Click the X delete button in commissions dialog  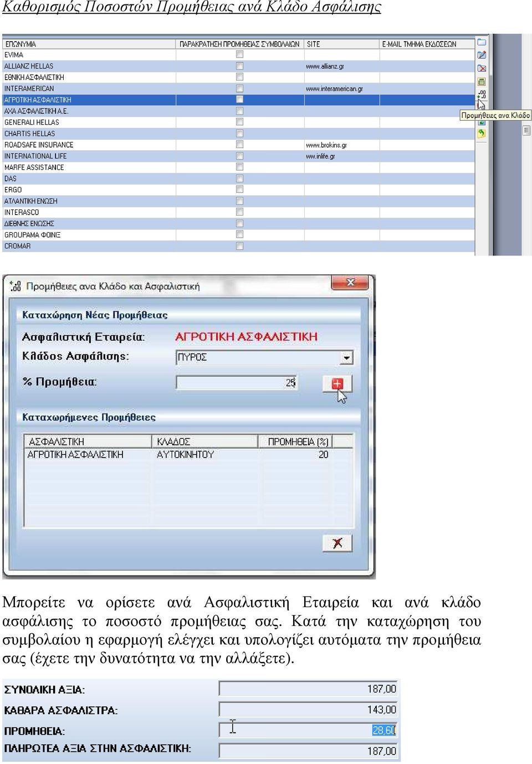(337, 543)
